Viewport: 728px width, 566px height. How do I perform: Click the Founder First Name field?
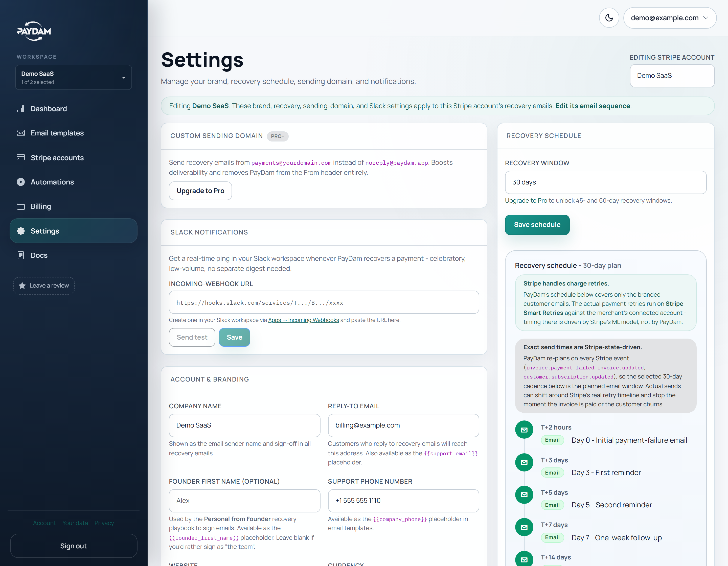tap(244, 501)
